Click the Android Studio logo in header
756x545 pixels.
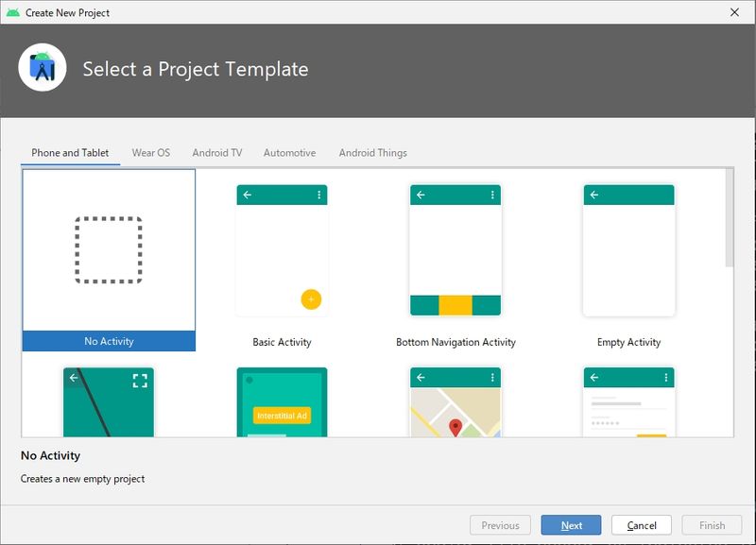[x=42, y=69]
